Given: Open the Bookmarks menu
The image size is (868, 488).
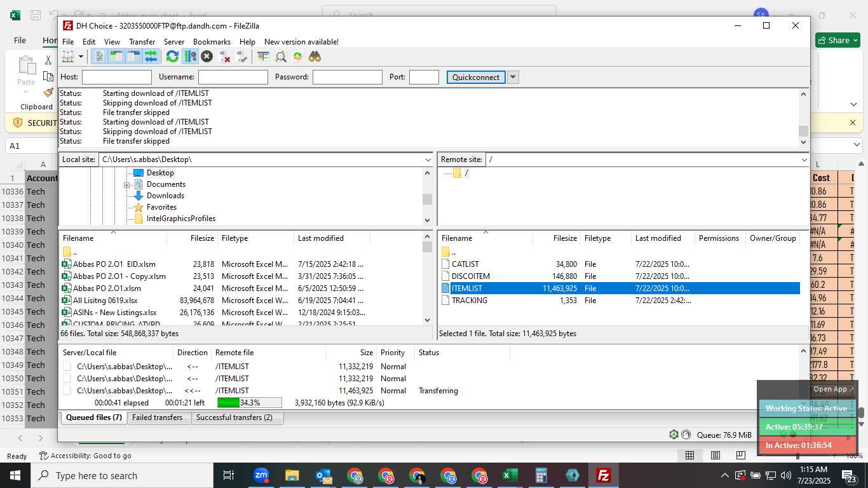Looking at the screenshot, I should [212, 41].
